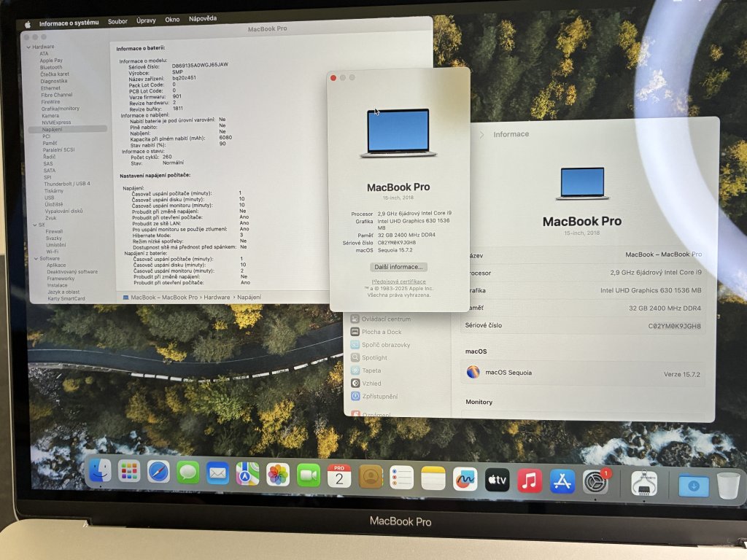Viewport: 747px width, 560px height.
Task: Go back using Settings Informace chevron
Action: click(x=481, y=135)
